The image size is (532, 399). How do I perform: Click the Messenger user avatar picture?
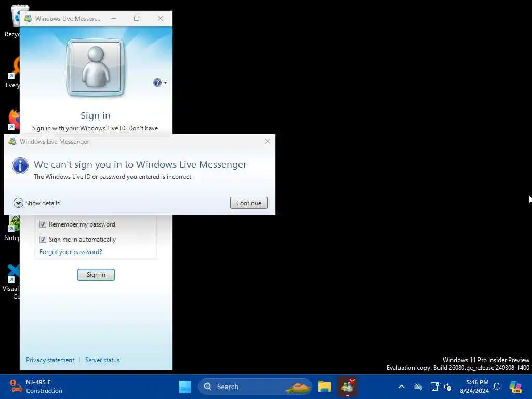[x=96, y=67]
